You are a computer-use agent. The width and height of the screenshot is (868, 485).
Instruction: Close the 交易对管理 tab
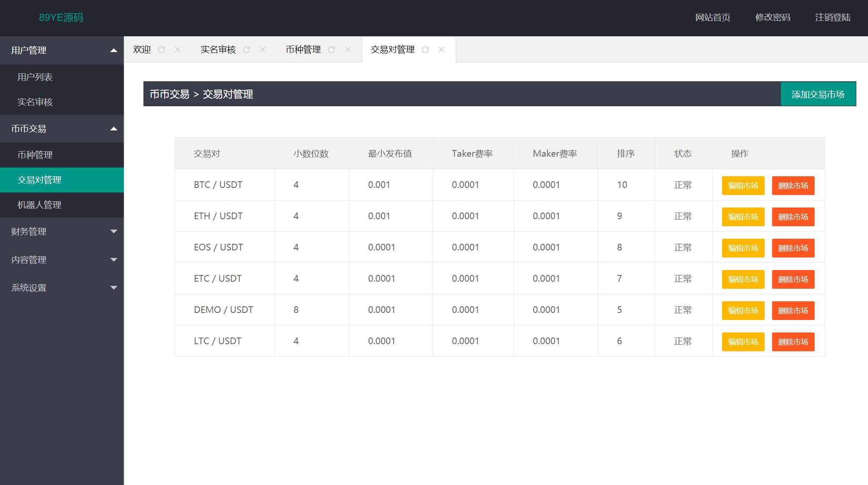(x=442, y=50)
